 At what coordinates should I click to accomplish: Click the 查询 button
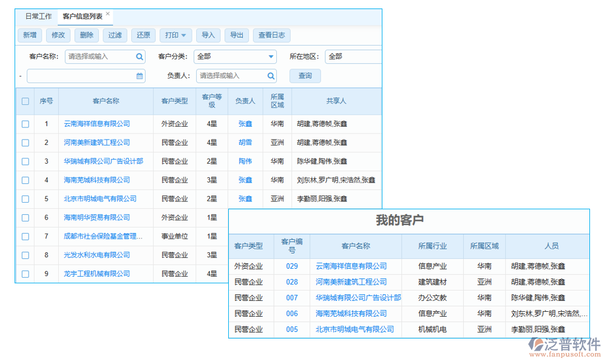point(305,76)
